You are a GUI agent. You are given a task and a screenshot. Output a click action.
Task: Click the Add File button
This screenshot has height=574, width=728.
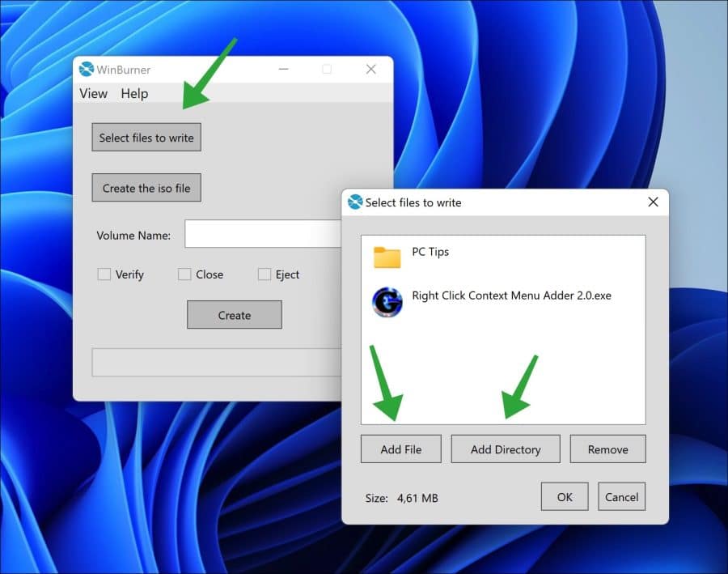click(401, 449)
